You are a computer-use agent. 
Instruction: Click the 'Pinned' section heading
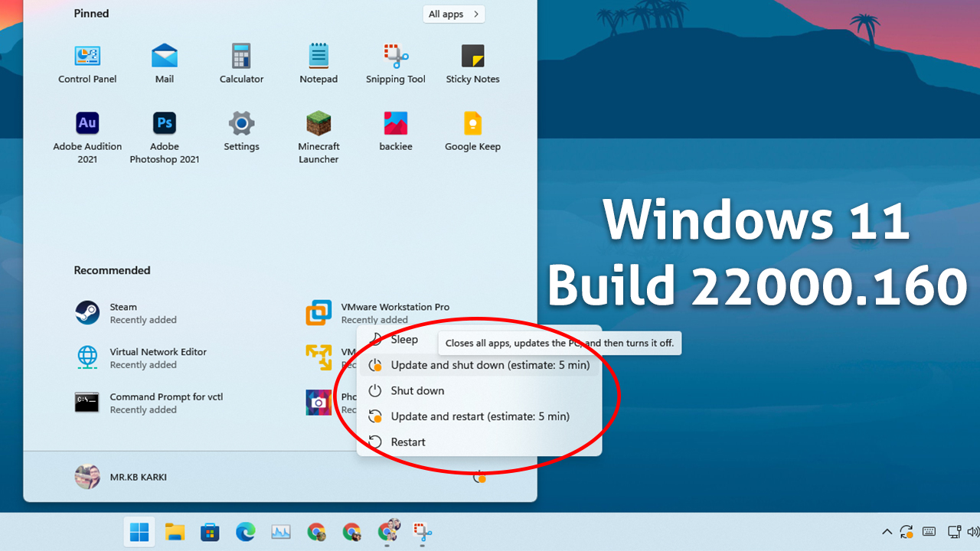click(91, 14)
